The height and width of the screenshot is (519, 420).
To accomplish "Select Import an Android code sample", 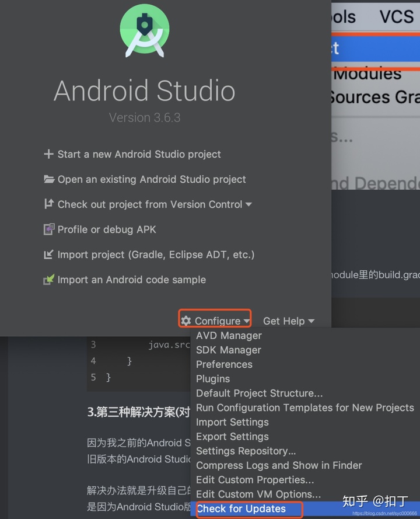I will point(132,280).
